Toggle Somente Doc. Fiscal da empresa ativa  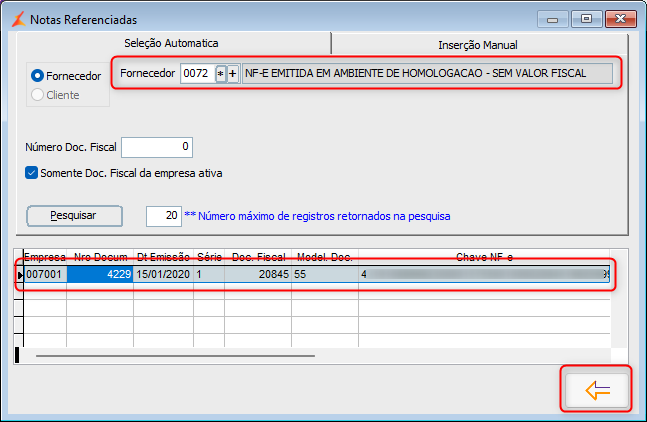point(31,172)
